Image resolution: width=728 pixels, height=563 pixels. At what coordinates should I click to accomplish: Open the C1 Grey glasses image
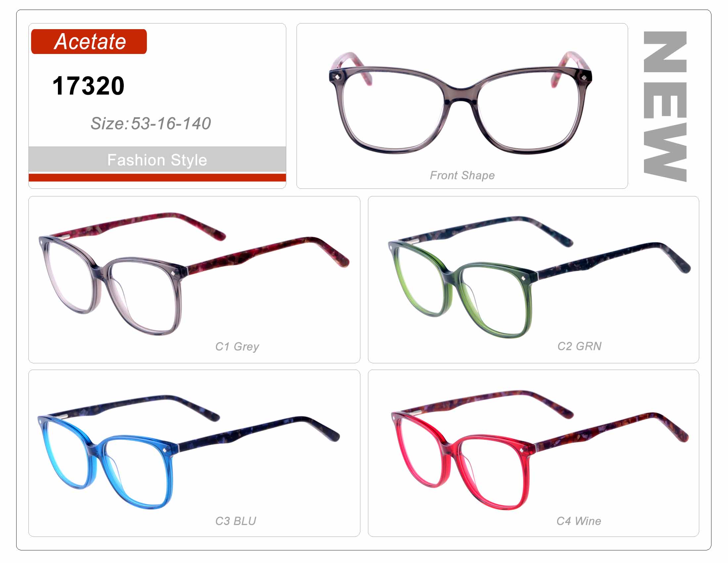click(x=194, y=274)
